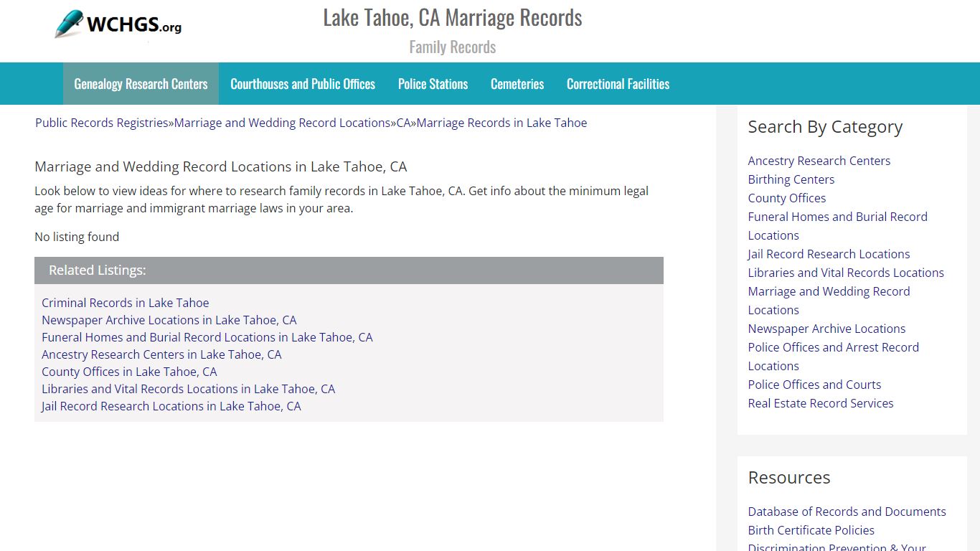
Task: Open Police Offices and Arrest Record Locations
Action: click(834, 357)
